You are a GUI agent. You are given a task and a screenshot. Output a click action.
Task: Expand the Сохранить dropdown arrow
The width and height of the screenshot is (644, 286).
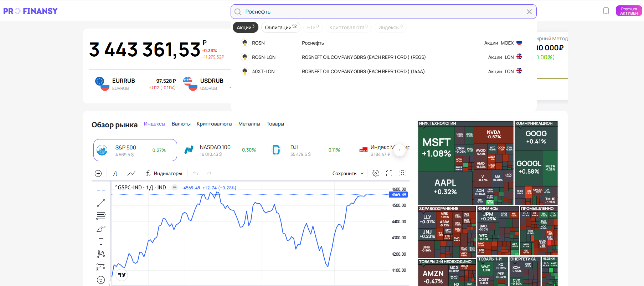(x=362, y=173)
